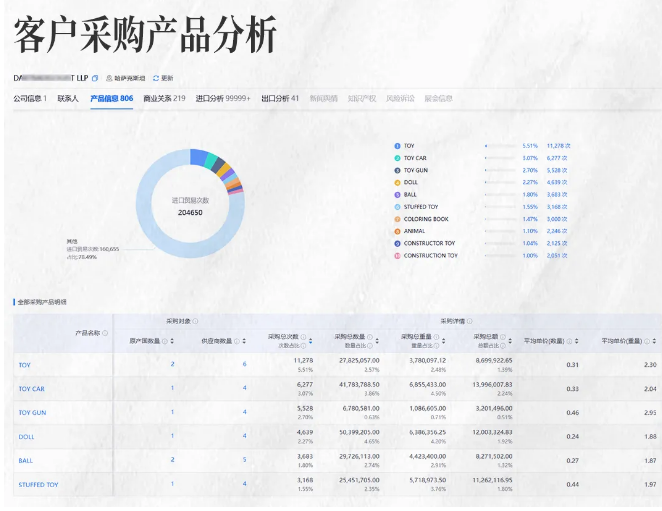
Task: Open the 商业关系 tab
Action: click(164, 99)
